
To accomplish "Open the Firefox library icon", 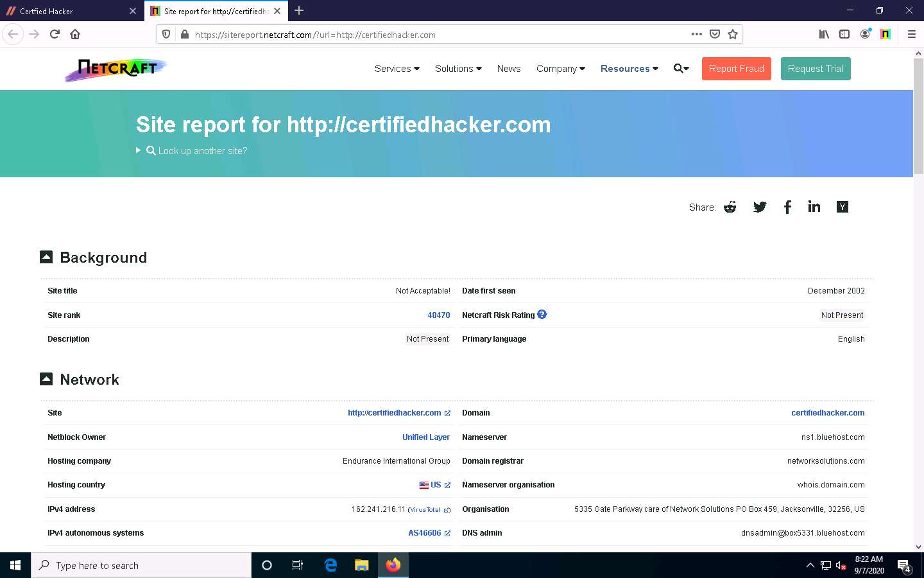I will pyautogui.click(x=824, y=35).
